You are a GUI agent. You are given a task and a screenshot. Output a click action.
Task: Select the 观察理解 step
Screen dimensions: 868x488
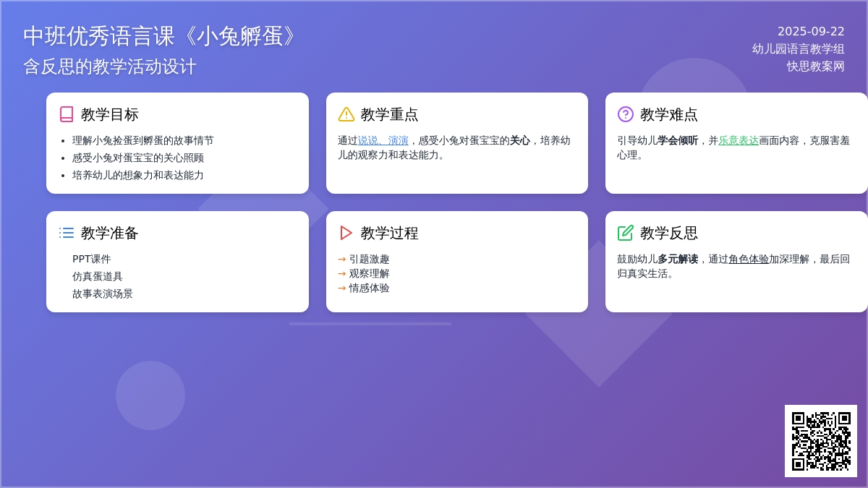pos(369,273)
